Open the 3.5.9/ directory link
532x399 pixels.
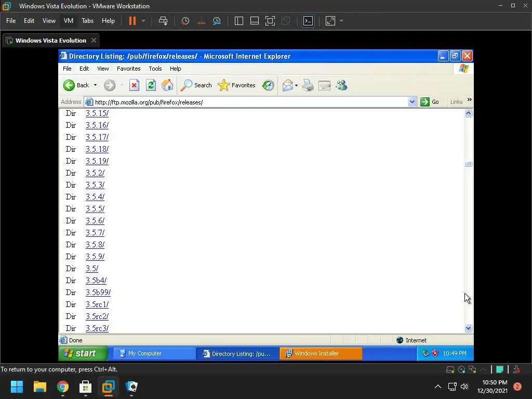pos(95,257)
